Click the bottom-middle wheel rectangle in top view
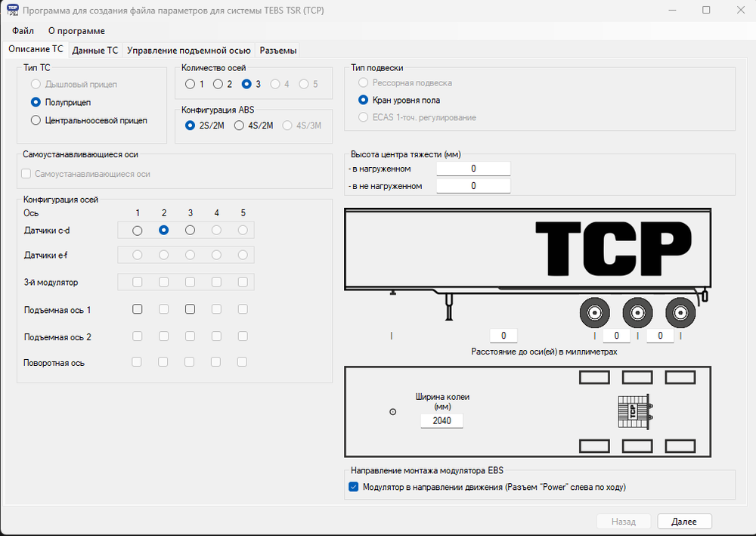The height and width of the screenshot is (536, 756). click(637, 446)
